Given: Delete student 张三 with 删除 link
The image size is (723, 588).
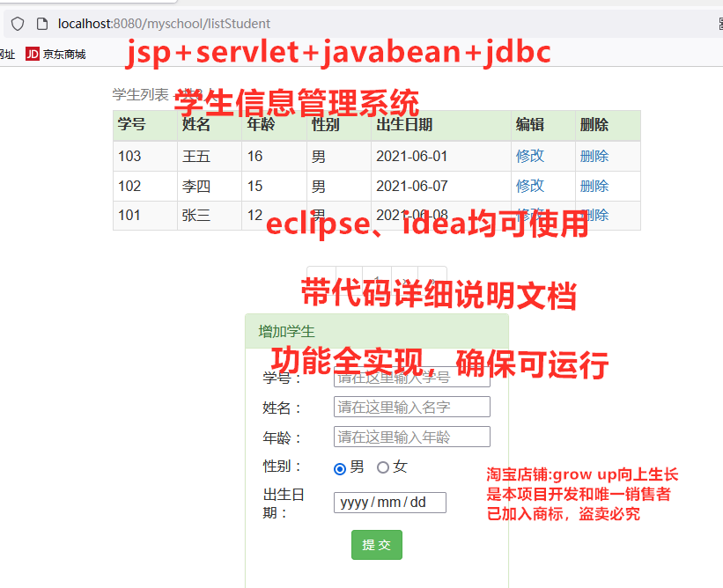Looking at the screenshot, I should (594, 215).
